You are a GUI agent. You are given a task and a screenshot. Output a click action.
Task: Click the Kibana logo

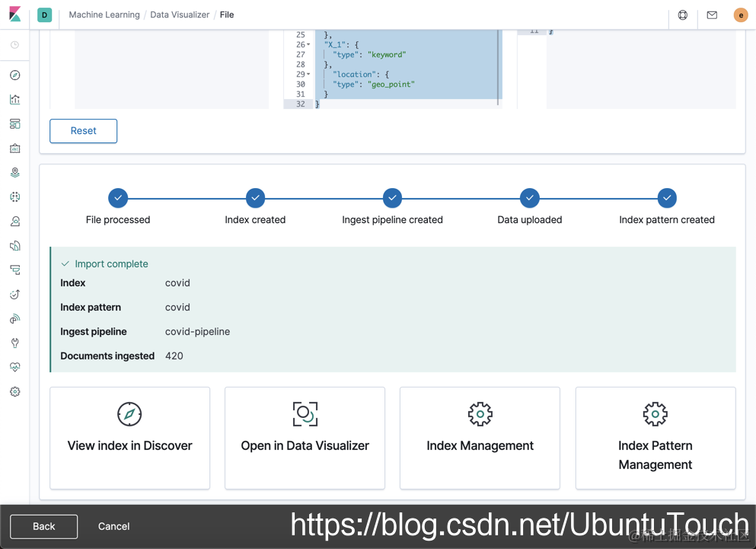pyautogui.click(x=15, y=14)
